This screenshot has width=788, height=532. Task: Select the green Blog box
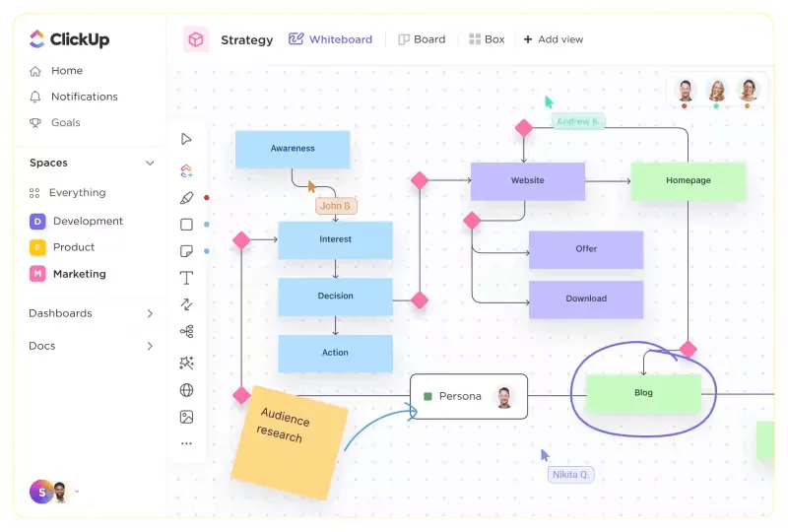pyautogui.click(x=643, y=393)
